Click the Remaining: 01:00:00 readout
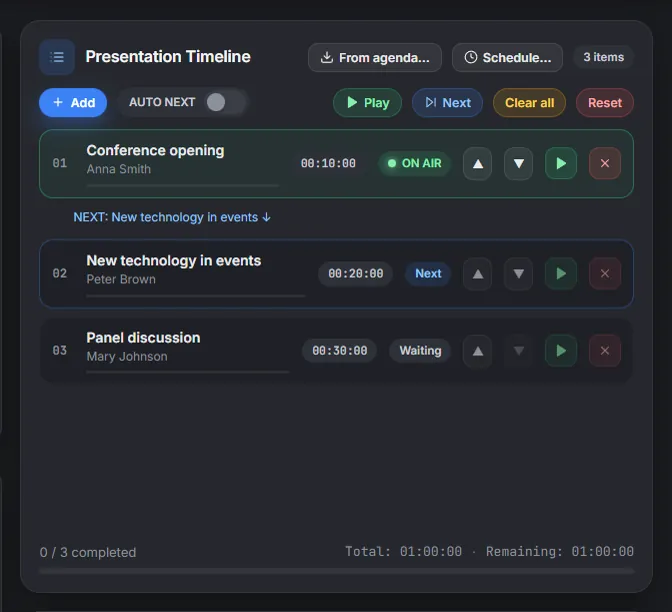This screenshot has width=672, height=612. pyautogui.click(x=560, y=552)
